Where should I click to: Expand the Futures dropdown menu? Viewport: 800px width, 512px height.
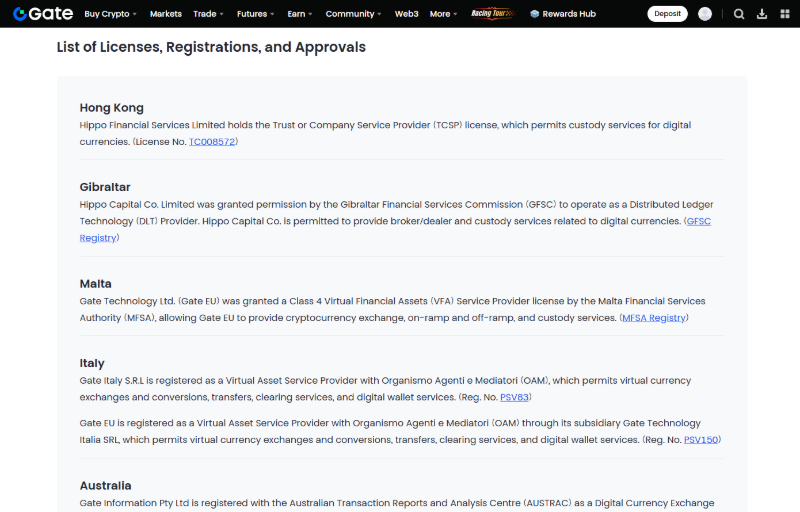point(255,14)
